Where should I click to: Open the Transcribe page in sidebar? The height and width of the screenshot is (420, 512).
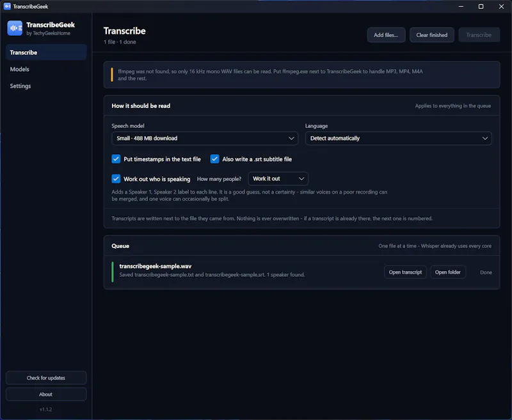(46, 52)
